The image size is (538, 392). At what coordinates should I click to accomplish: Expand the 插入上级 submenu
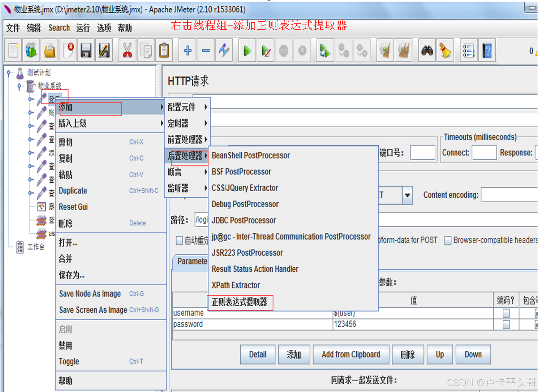[111, 123]
